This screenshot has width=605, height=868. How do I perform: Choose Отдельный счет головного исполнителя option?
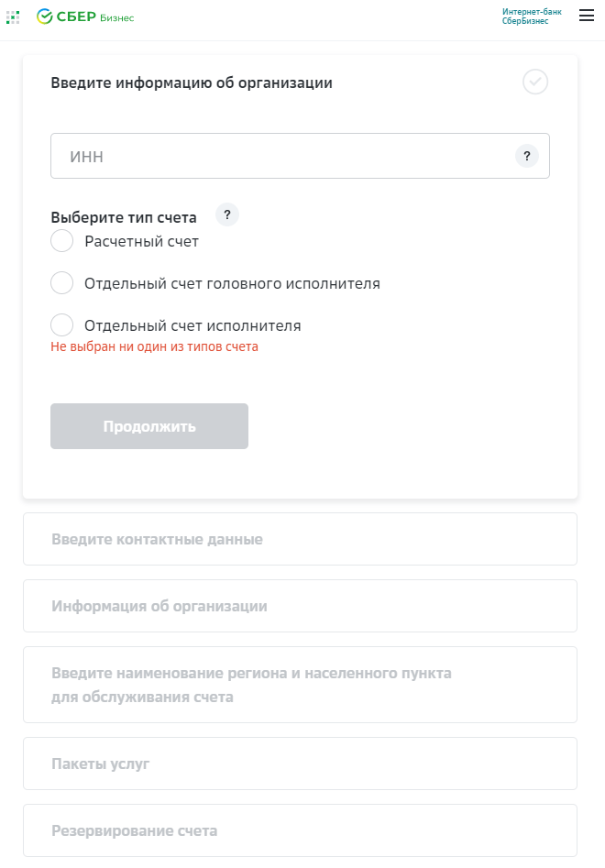(61, 282)
